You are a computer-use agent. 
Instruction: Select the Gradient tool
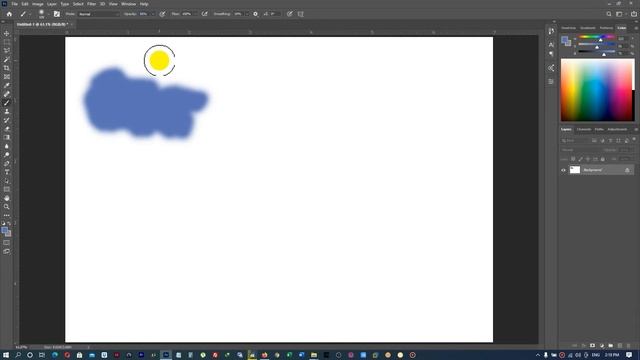(7, 138)
